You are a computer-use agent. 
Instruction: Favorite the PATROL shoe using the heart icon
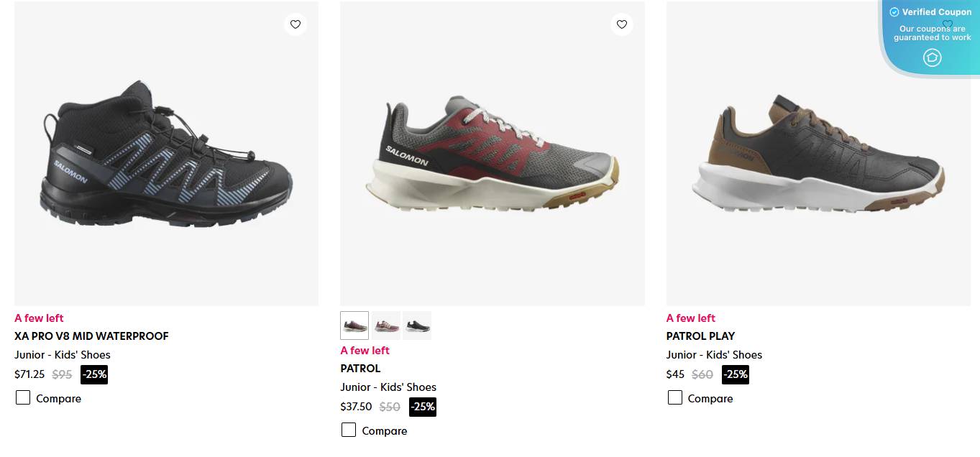[622, 24]
